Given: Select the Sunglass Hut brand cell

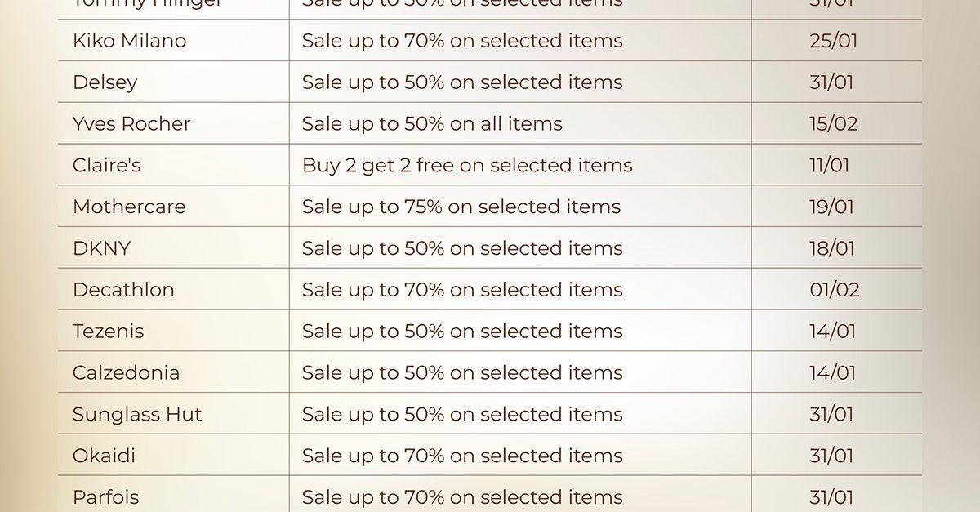Looking at the screenshot, I should (136, 415).
